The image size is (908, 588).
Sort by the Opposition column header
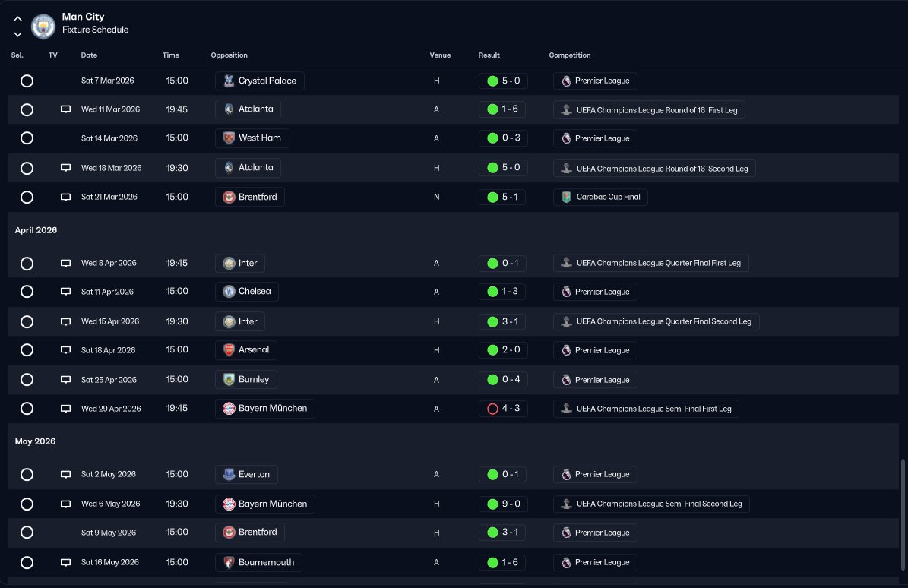(229, 55)
